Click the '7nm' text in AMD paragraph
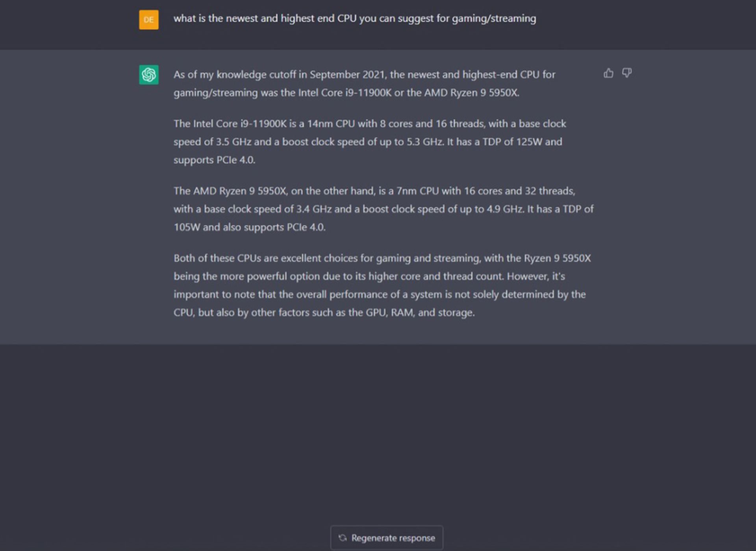 (406, 191)
